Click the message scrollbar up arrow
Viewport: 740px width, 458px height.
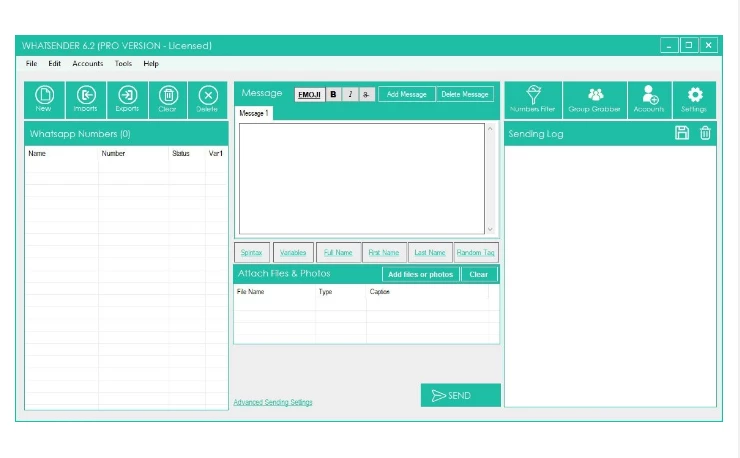490,128
